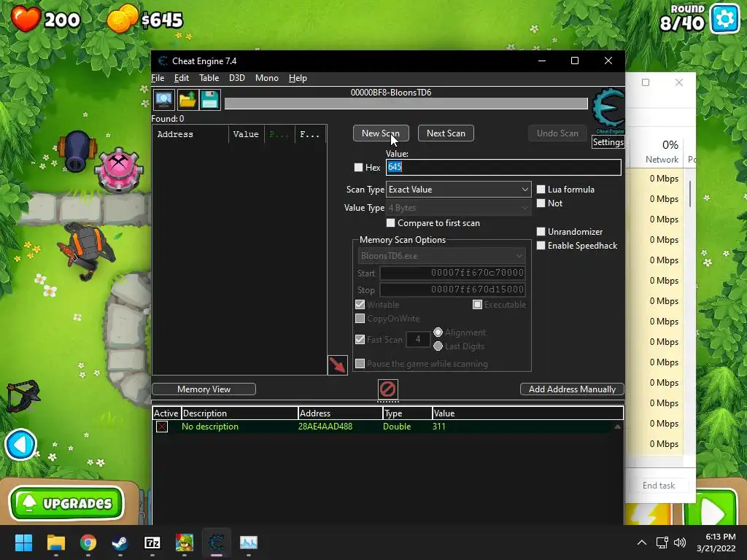Click the Stop address field
Viewport: 747px width, 560px height.
[452, 289]
